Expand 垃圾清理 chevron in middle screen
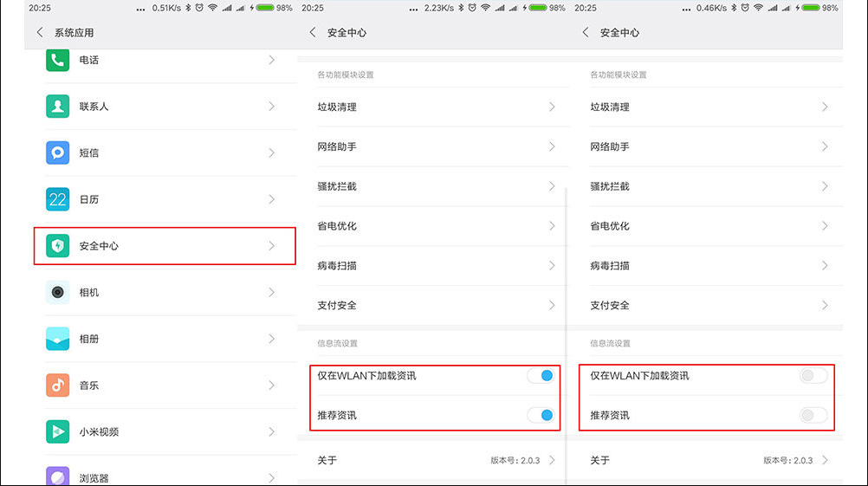 tap(552, 107)
